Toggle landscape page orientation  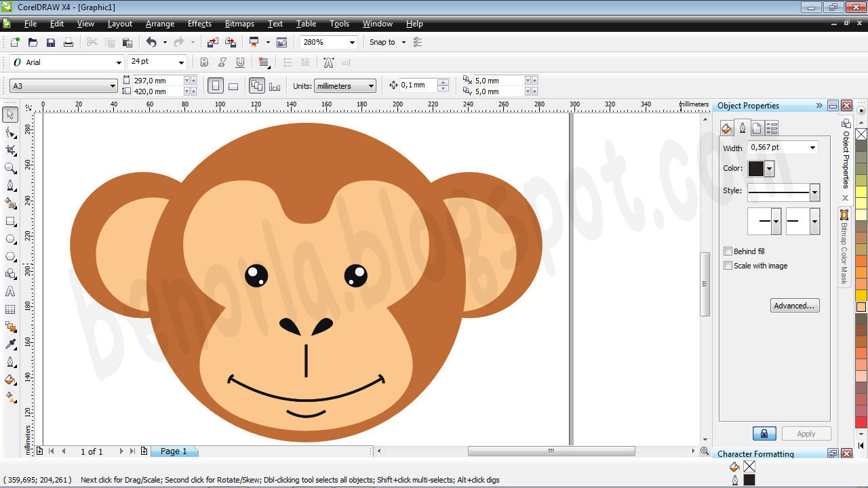233,85
